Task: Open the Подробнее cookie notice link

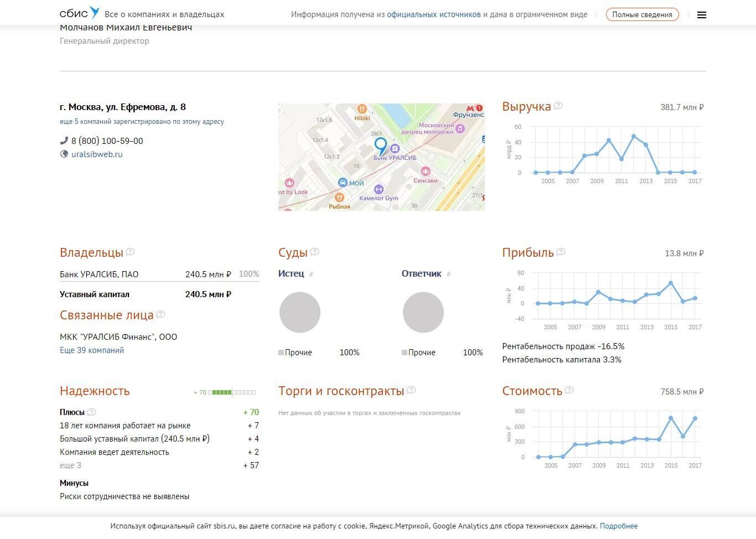Action: [619, 526]
